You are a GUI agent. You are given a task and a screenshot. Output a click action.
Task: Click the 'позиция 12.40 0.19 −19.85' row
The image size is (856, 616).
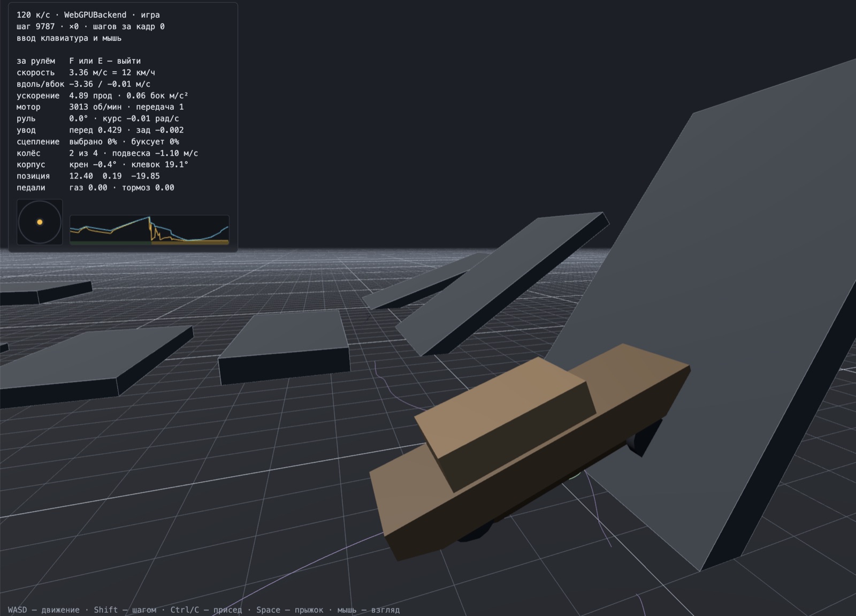[88, 176]
